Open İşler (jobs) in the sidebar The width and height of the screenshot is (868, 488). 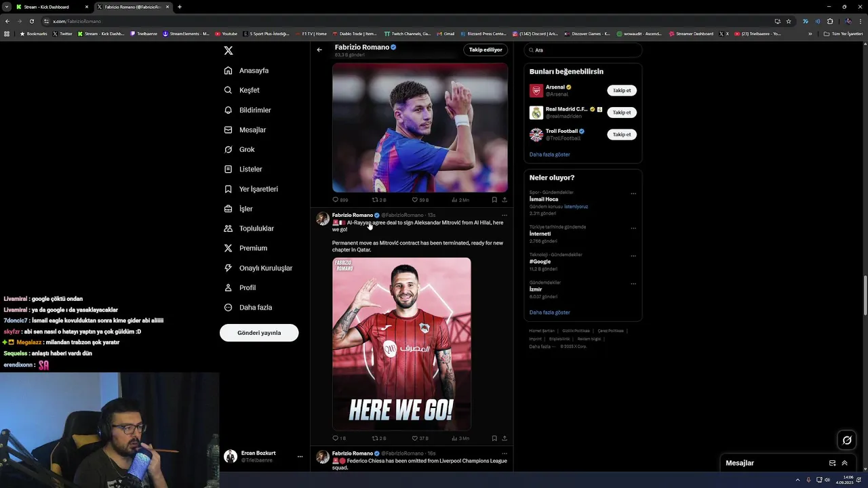tap(238, 209)
